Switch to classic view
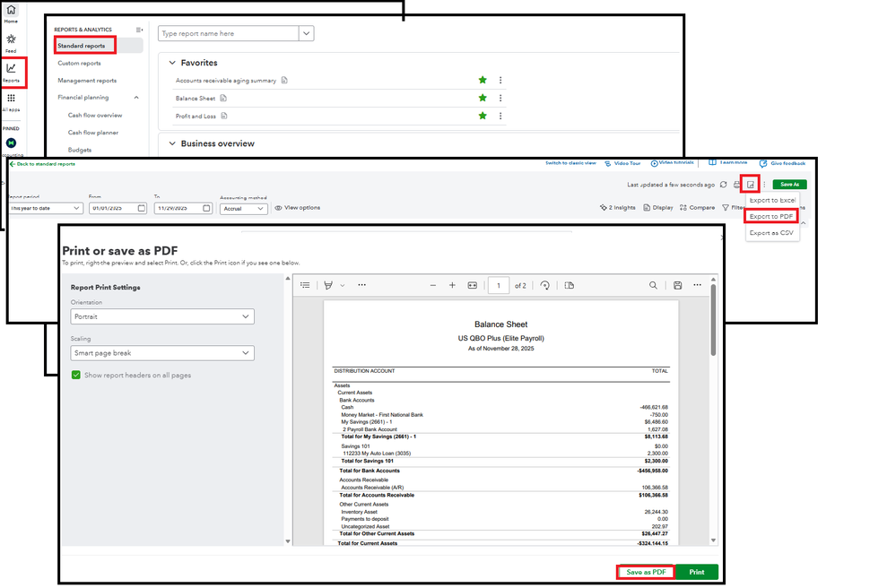 pos(570,163)
